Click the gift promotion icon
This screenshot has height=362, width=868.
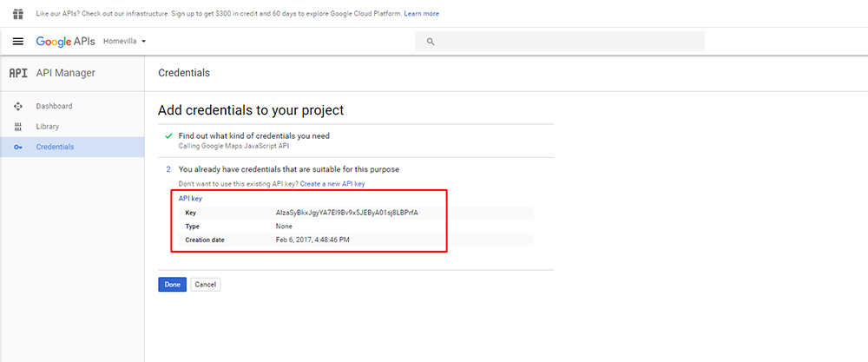18,13
